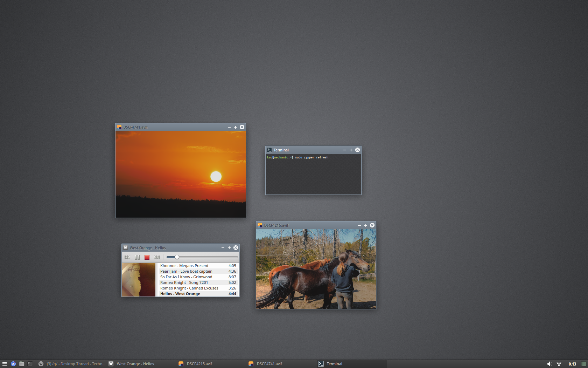
Task: Launch terminal from the panel launcher
Action: (x=30, y=364)
